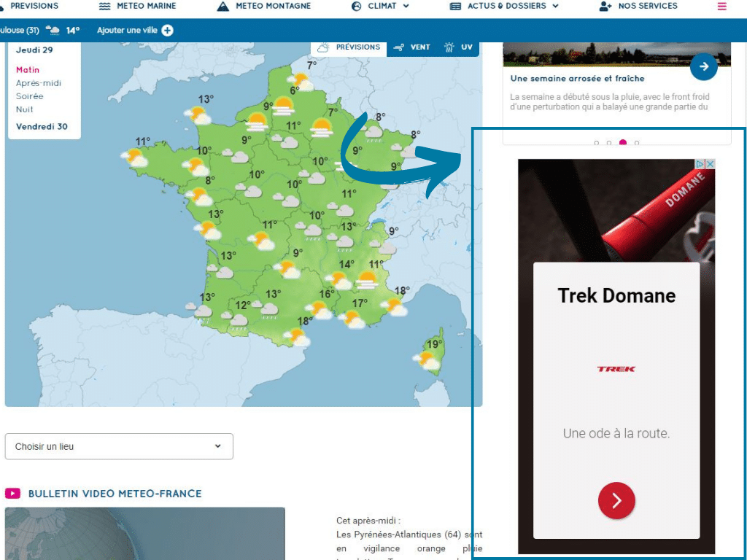The image size is (747, 560).
Task: Click the user-plus icon beside NOS SERVICES
Action: click(x=605, y=6)
